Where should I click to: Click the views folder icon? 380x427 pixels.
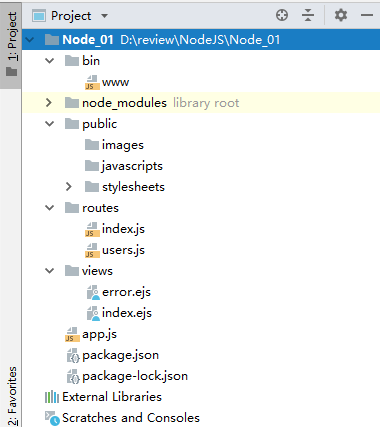pos(72,271)
